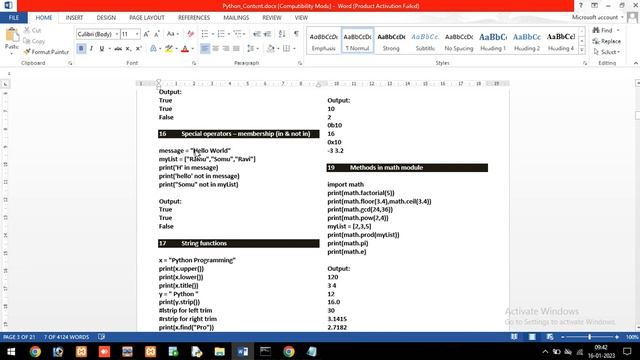Toggle Subscript formatting
The height and width of the screenshot is (360, 640).
pos(128,49)
